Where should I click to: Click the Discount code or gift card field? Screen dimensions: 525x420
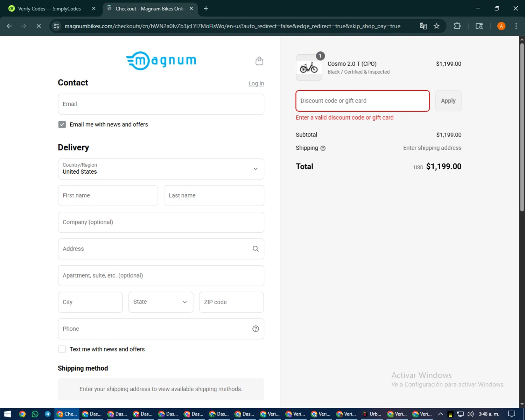pyautogui.click(x=363, y=101)
